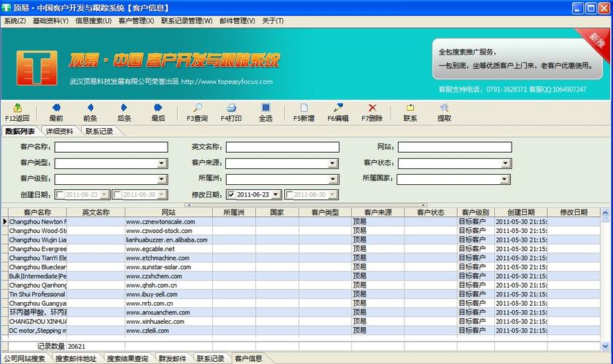
Task: Open the 群发邮件 bottom tab
Action: [173, 358]
